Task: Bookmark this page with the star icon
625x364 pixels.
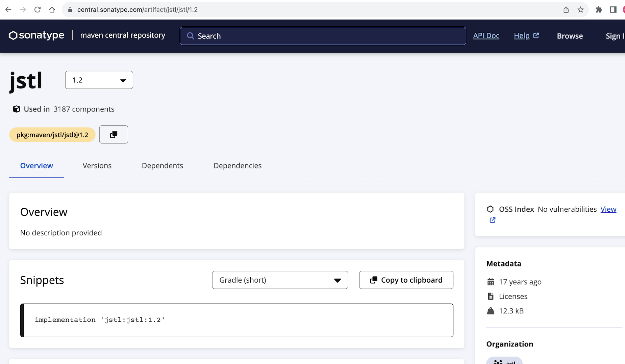Action: (x=580, y=10)
